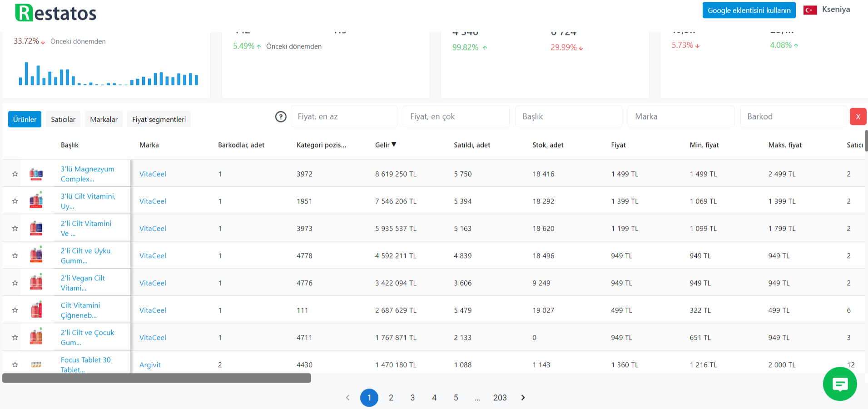This screenshot has height=409, width=868.
Task: Star the 2'li Cilt ve Uyku Gummy product
Action: 15,256
